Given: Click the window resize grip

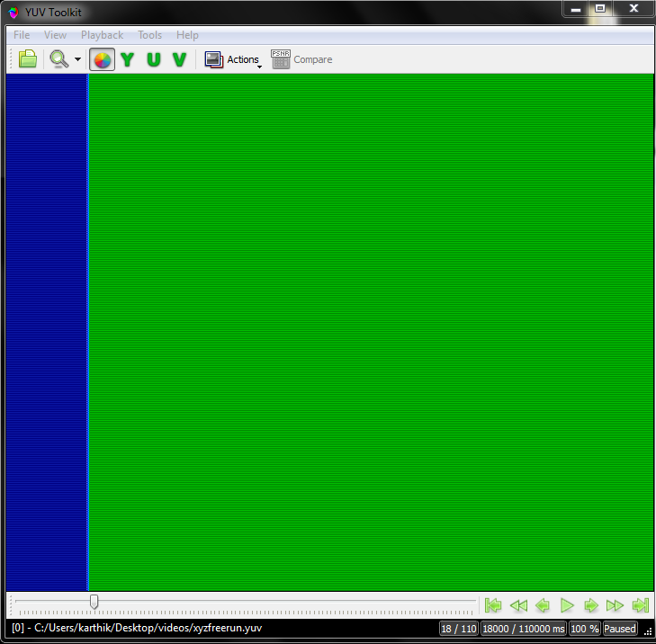Looking at the screenshot, I should point(648,631).
